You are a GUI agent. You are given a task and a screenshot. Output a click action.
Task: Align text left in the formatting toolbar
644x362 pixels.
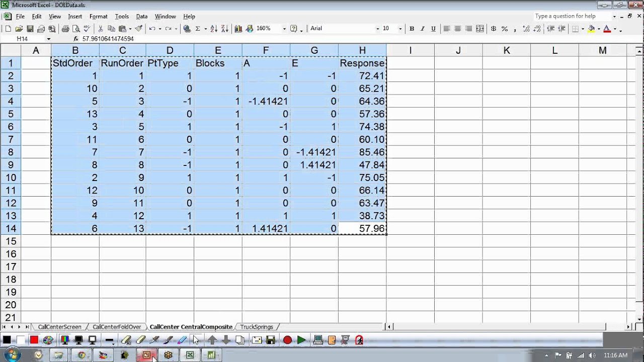(446, 29)
